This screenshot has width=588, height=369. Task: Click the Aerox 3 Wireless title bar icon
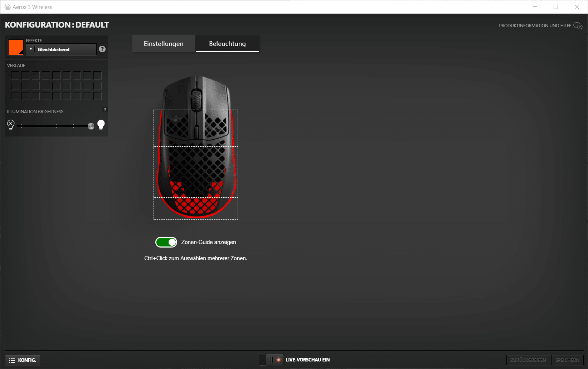pos(7,7)
